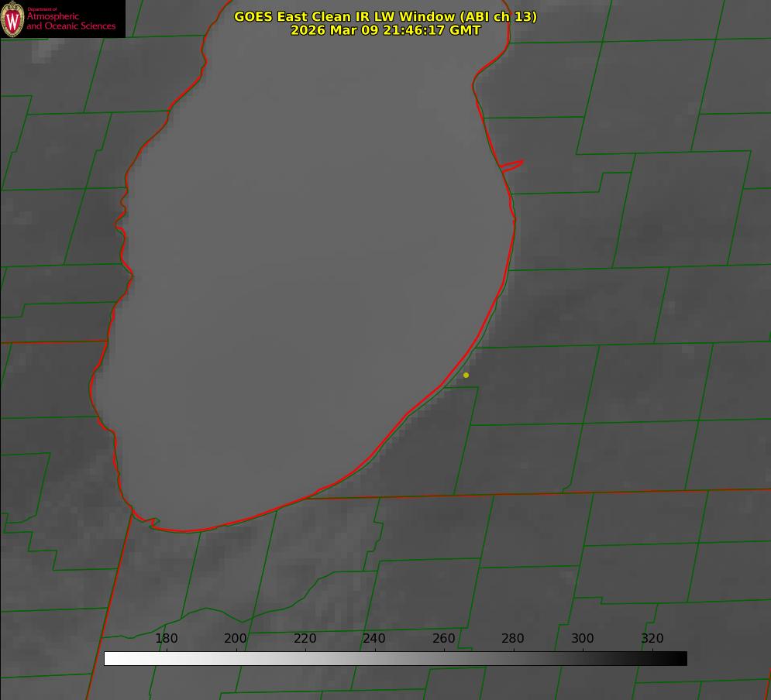
Task: Click the yellow dot marker near the lakeshore
Action: (x=466, y=376)
